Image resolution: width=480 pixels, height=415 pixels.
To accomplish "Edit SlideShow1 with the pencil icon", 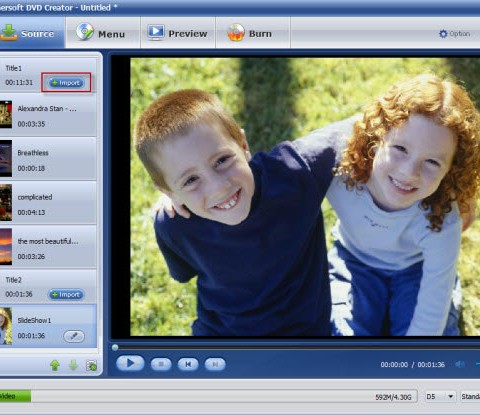I will pos(74,336).
